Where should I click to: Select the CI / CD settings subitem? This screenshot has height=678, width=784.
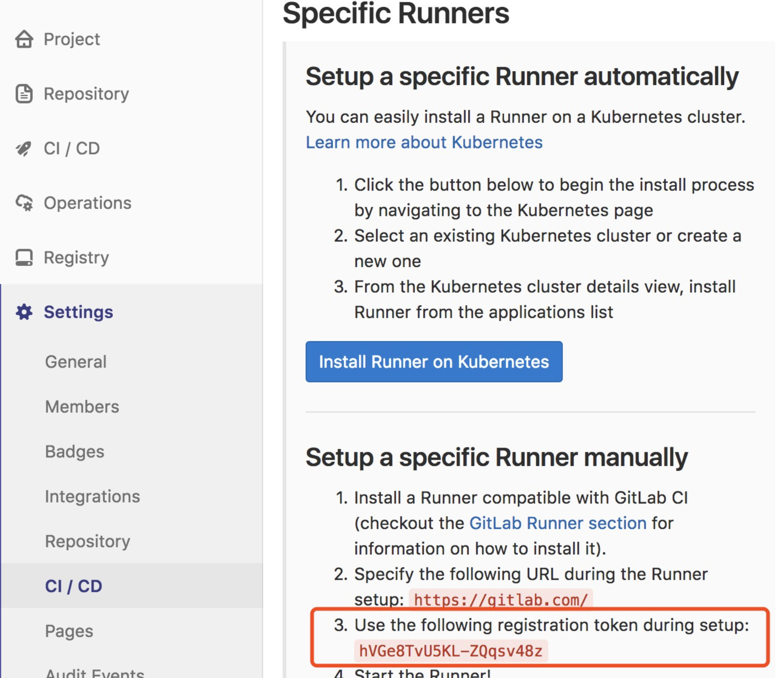[x=74, y=586]
